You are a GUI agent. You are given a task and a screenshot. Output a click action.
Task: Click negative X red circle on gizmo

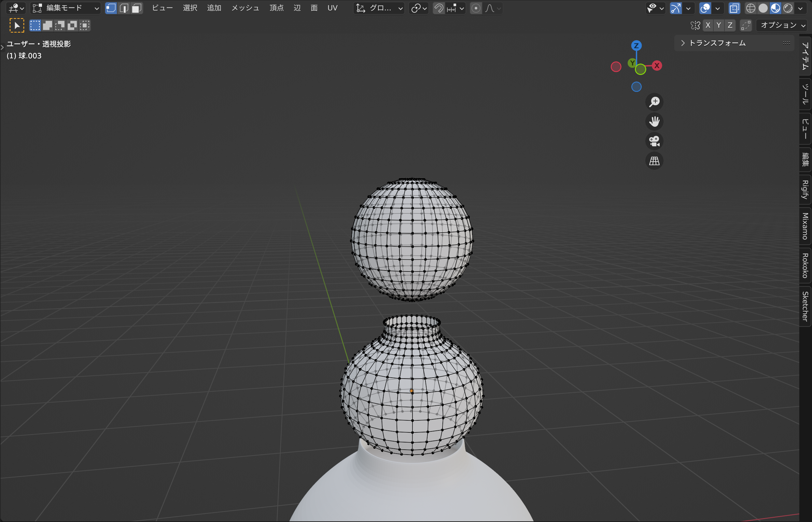tap(616, 67)
